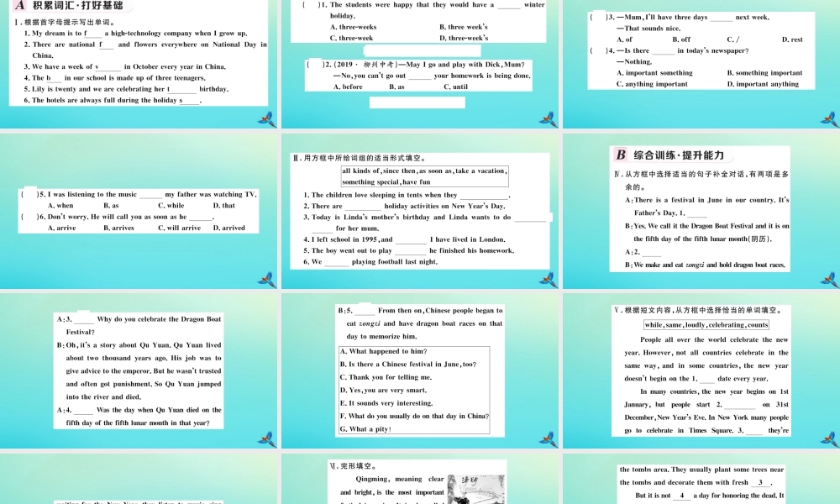Select option 'B. Is there a Chinese festival in June, too?'
840x504 pixels.
coord(407,365)
